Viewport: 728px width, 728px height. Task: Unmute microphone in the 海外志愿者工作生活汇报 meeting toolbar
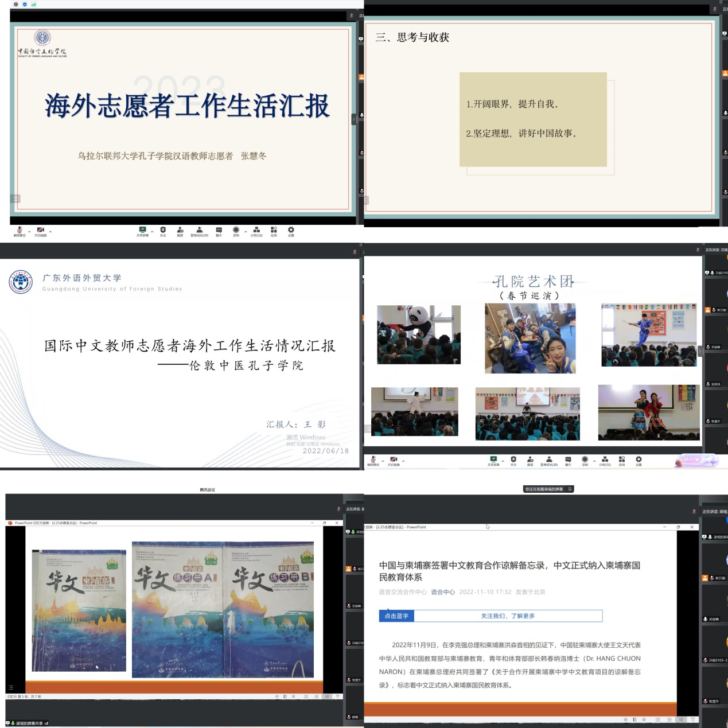tap(20, 231)
